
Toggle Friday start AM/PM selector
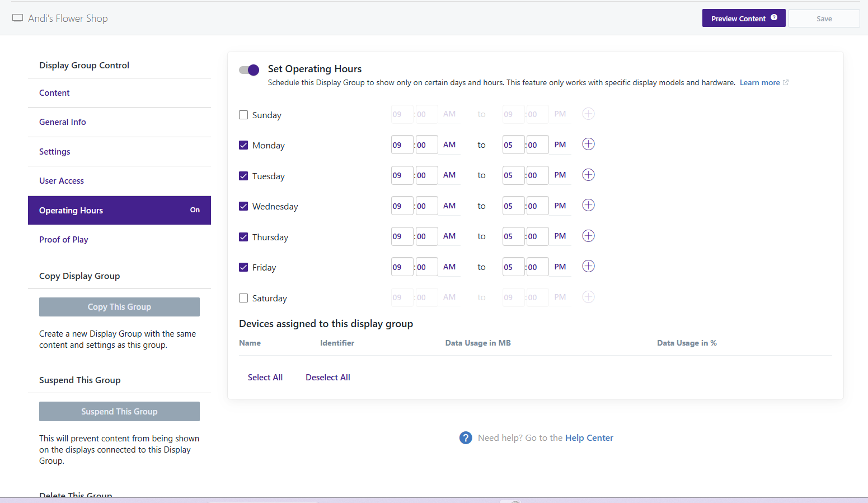[449, 267]
